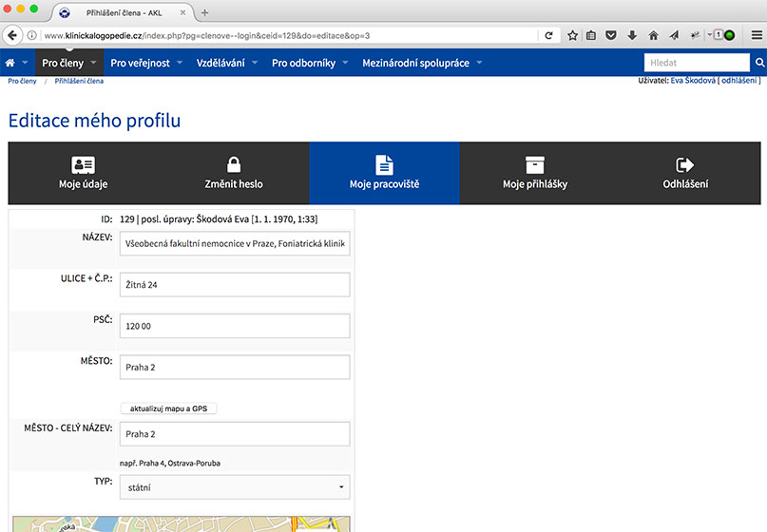This screenshot has width=767, height=532.
Task: Open browser downloads arrow icon
Action: pyautogui.click(x=632, y=35)
